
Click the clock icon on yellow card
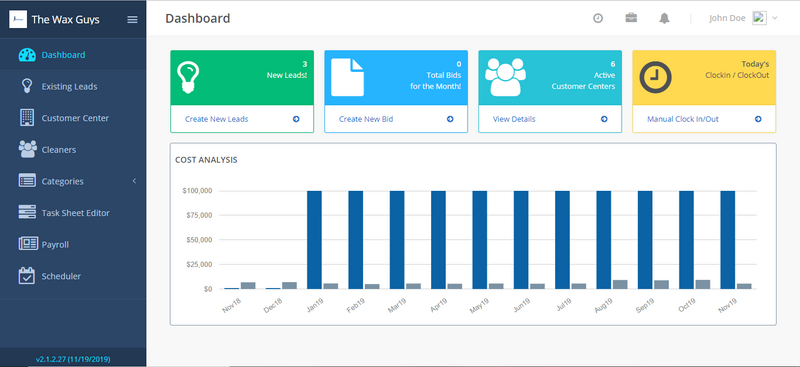(x=655, y=77)
